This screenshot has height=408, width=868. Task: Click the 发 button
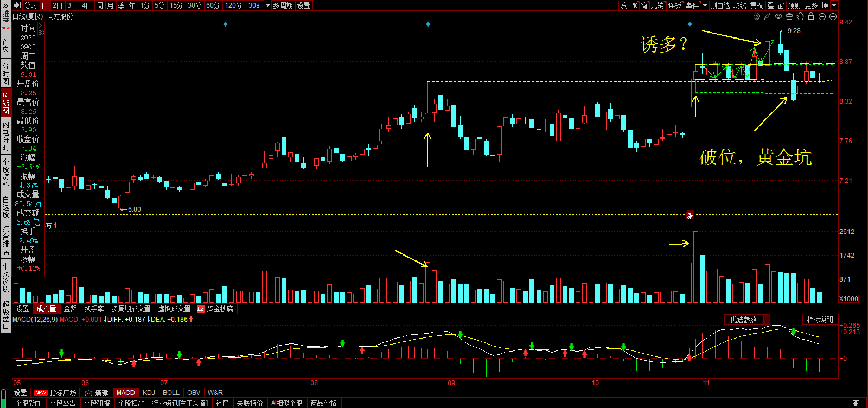[x=623, y=5]
